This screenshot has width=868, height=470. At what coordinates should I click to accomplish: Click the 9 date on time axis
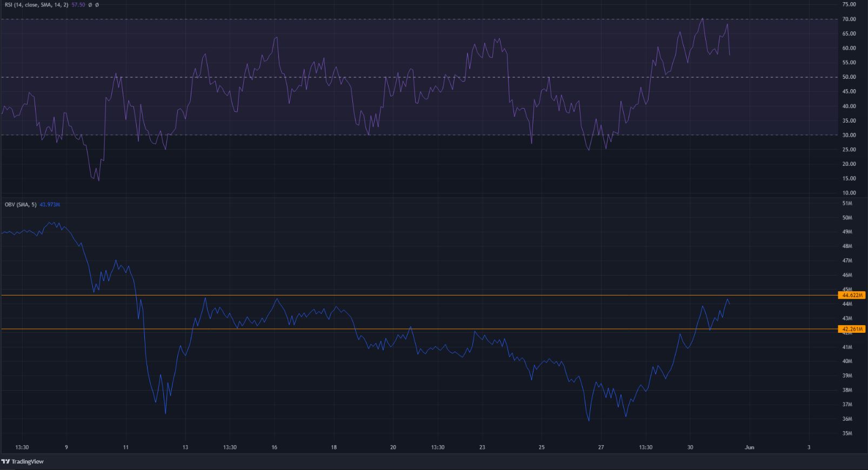[x=66, y=447]
